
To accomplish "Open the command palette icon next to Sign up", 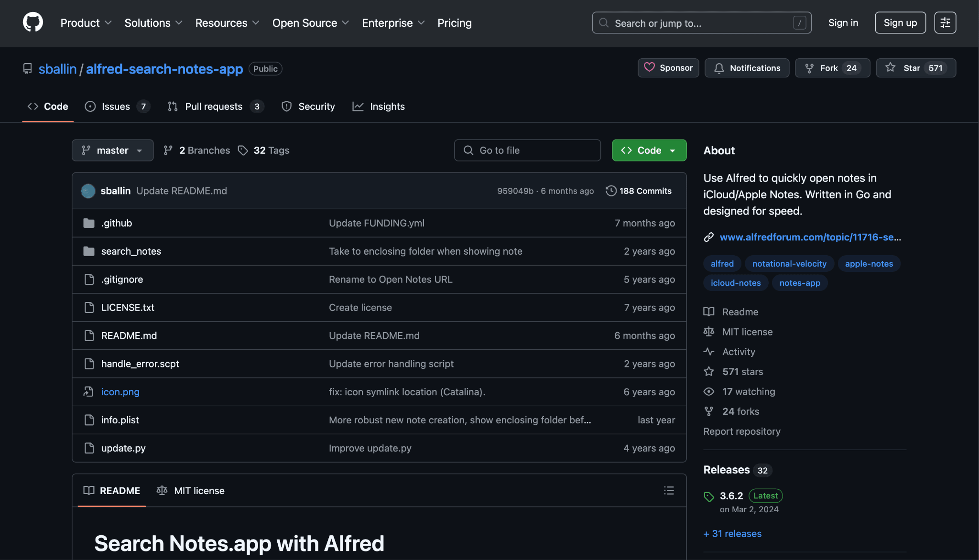I will coord(945,22).
